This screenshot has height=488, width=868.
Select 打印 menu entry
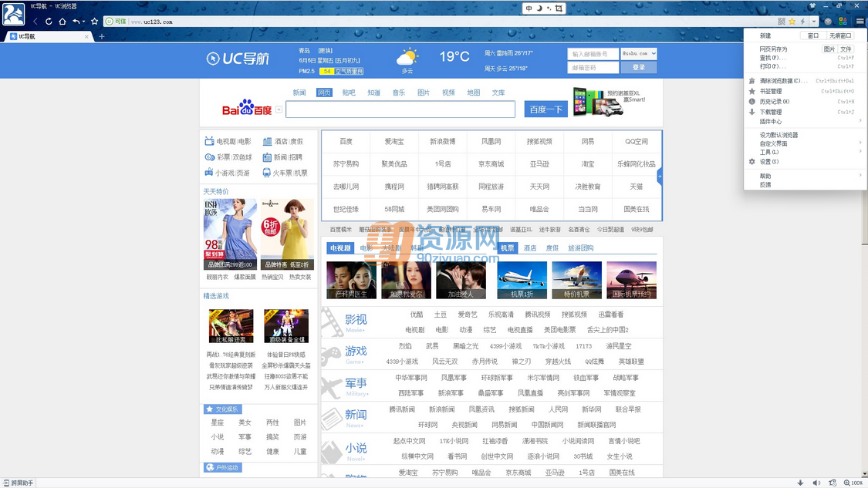pyautogui.click(x=806, y=66)
